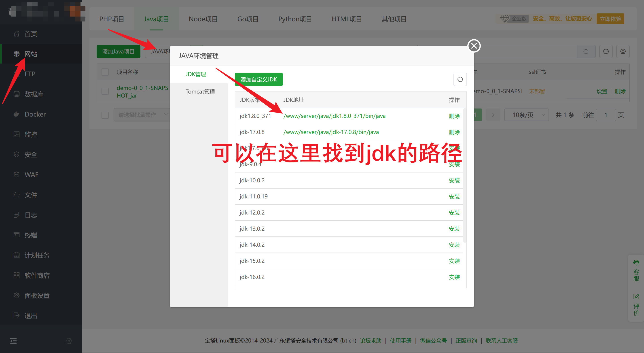644x353 pixels.
Task: Close the JAVA环境管理 dialog
Action: (x=474, y=46)
